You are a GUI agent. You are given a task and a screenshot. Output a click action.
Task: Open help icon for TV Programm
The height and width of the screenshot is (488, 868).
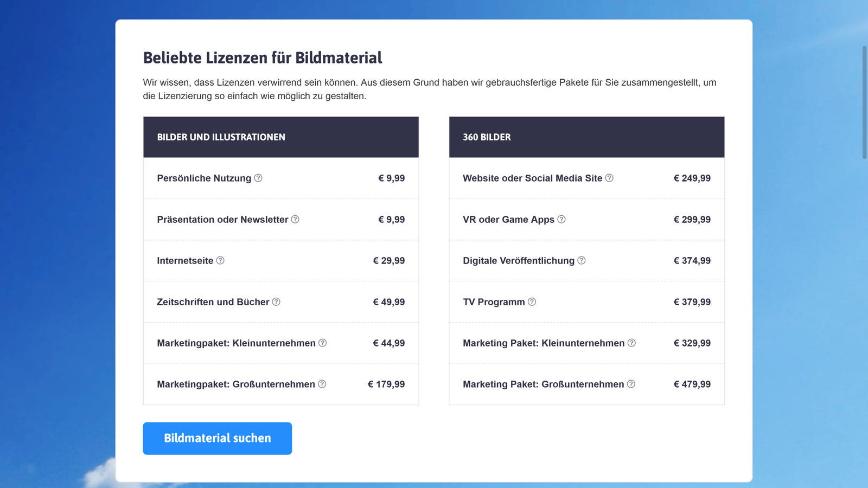tap(532, 301)
